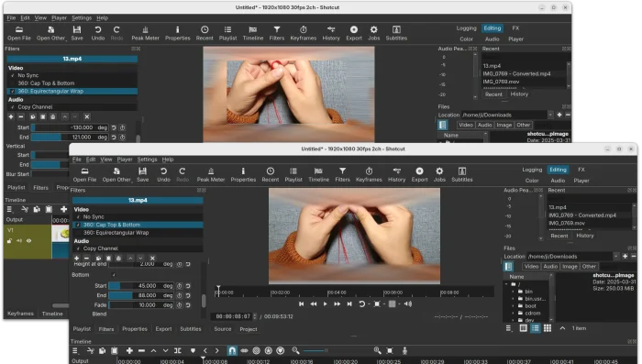The width and height of the screenshot is (642, 364).
Task: Switch to the Project tab in the front player
Action: tap(249, 329)
